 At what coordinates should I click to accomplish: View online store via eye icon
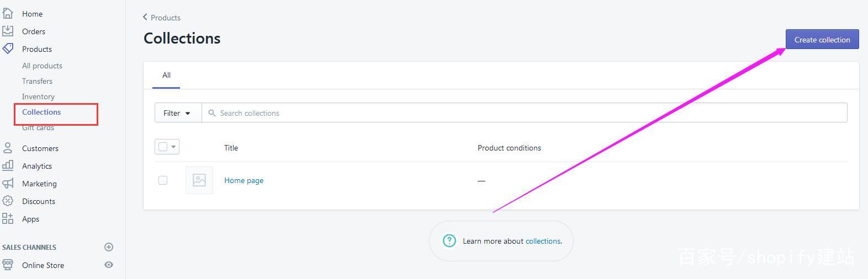(109, 265)
